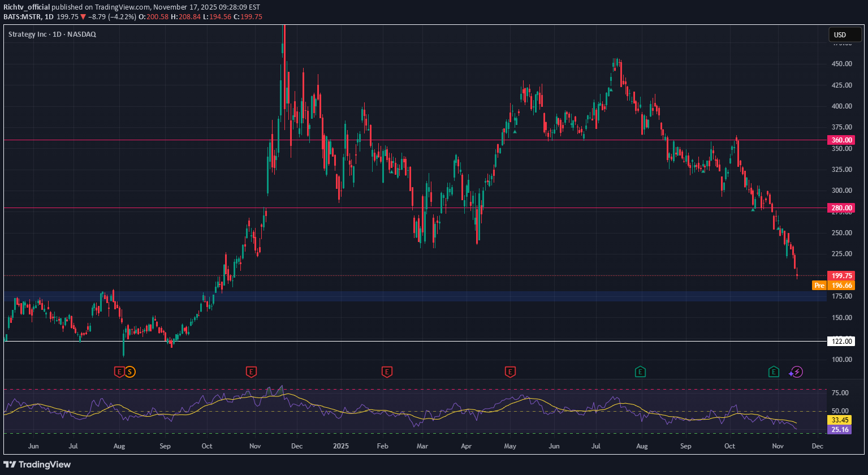868x475 pixels.
Task: Click the 199.75 current price label
Action: pyautogui.click(x=841, y=275)
